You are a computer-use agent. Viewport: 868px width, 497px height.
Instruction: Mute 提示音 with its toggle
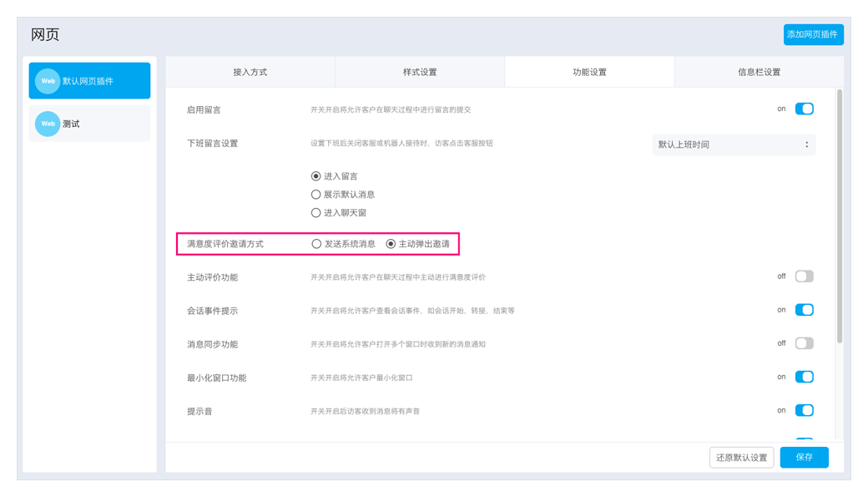pos(804,410)
